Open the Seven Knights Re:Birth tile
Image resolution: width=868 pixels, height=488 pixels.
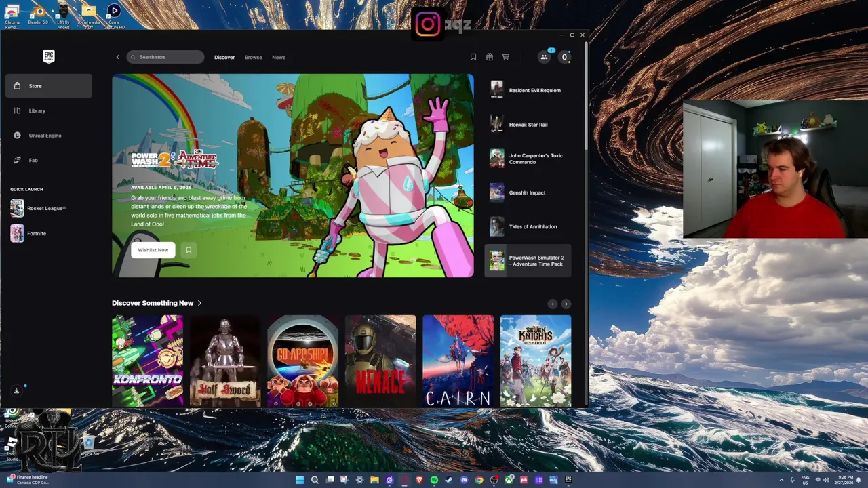(536, 361)
